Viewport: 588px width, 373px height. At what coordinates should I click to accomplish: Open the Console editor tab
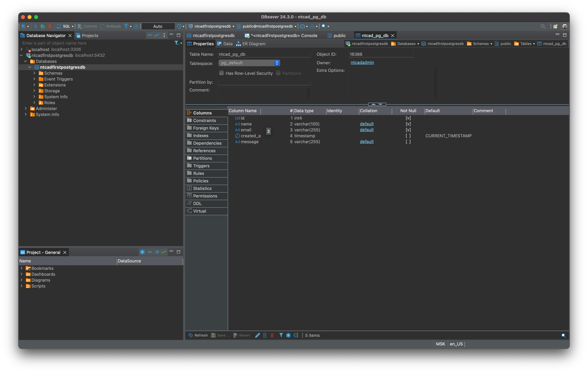click(x=281, y=35)
